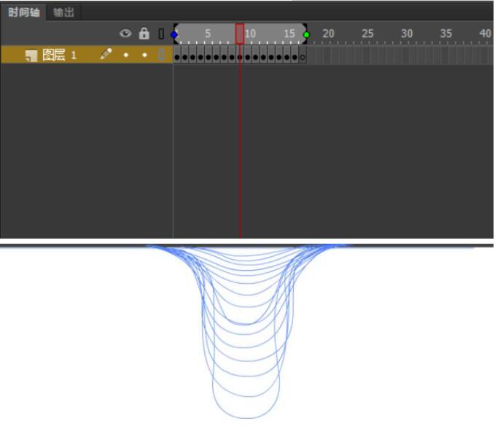Click frame 15 on the timeline ruler
Screen dimensions: 495x448
tap(289, 34)
